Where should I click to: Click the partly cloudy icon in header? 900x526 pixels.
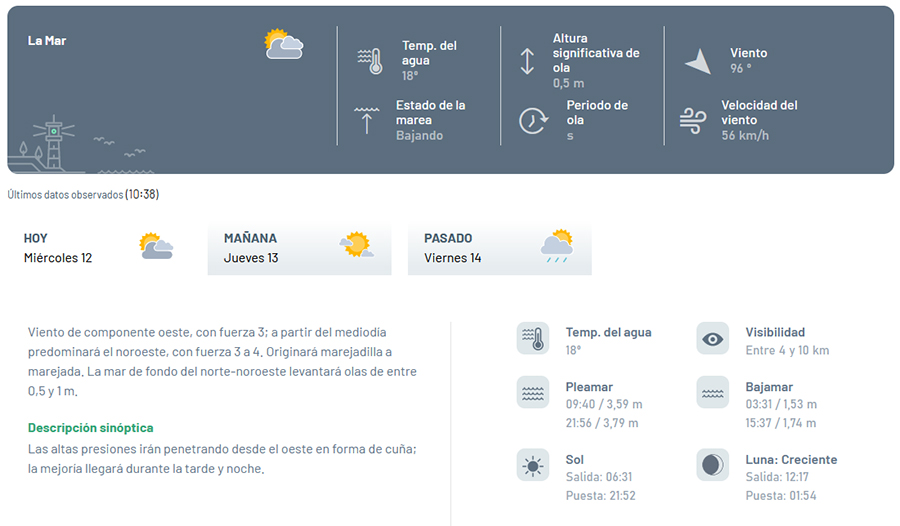point(283,44)
